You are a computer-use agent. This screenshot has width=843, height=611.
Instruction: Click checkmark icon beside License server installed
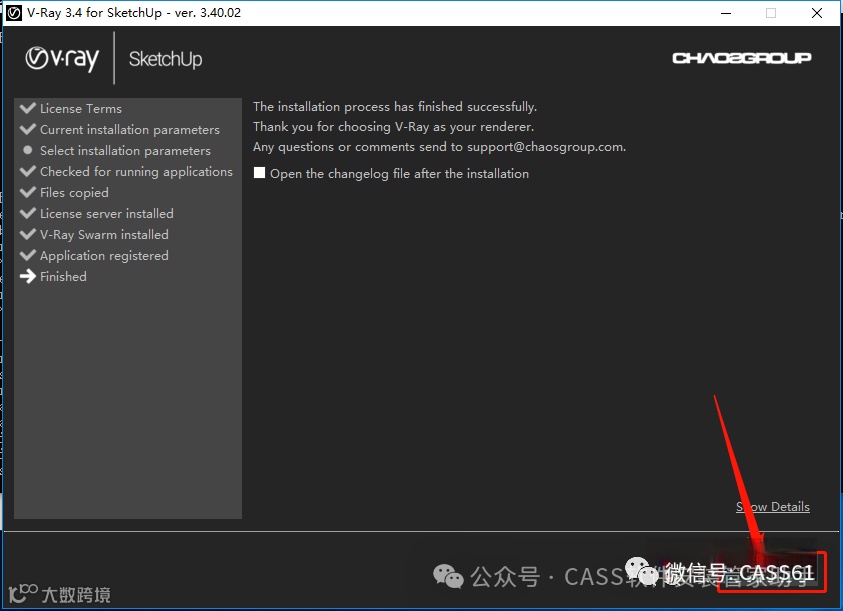(27, 212)
